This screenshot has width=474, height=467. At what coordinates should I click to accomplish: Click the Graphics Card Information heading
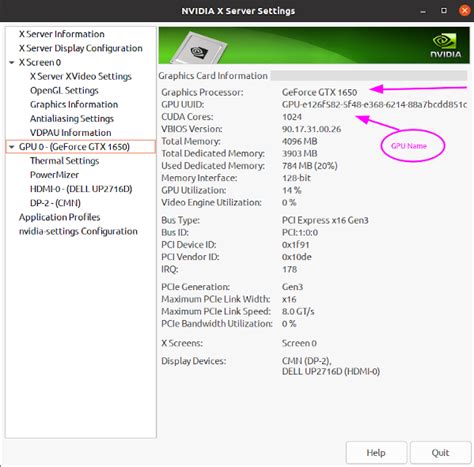[x=213, y=76]
